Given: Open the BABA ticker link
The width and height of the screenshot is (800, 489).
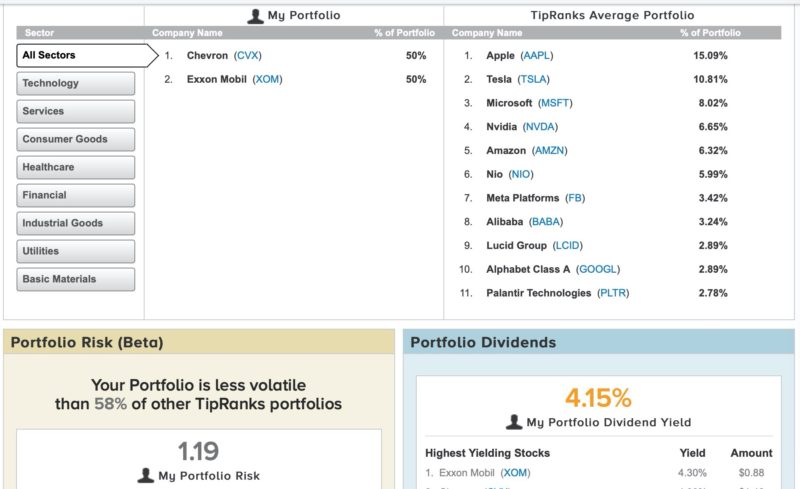Looking at the screenshot, I should 546,222.
